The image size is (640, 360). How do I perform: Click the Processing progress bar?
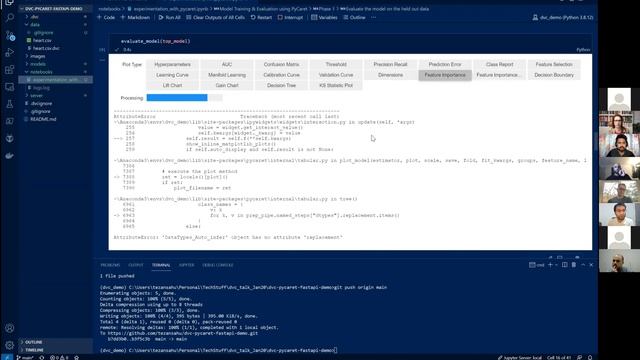(184, 98)
